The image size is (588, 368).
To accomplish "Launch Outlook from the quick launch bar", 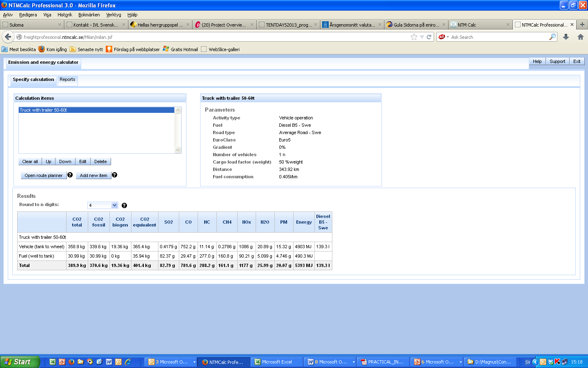I will (118, 362).
